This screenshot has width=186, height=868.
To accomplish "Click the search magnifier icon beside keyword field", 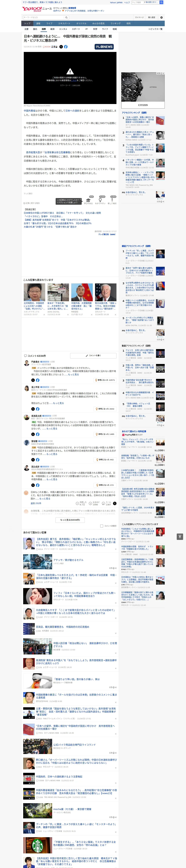I will coord(66,18).
